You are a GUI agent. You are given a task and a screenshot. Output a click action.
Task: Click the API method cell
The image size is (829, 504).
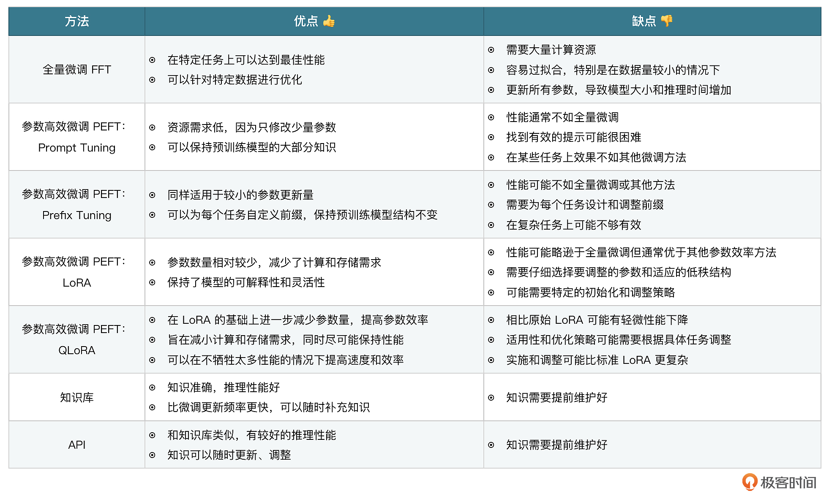pos(77,445)
